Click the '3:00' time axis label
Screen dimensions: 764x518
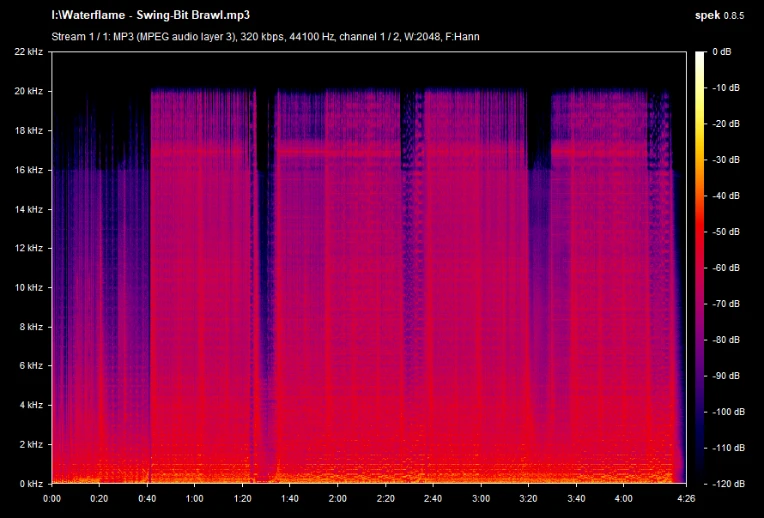pyautogui.click(x=481, y=499)
